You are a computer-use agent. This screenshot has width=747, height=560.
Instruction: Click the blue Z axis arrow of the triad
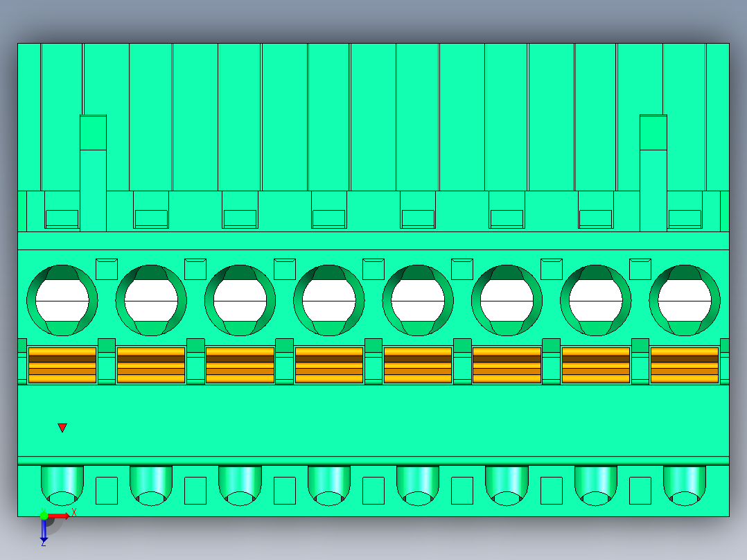[44, 531]
